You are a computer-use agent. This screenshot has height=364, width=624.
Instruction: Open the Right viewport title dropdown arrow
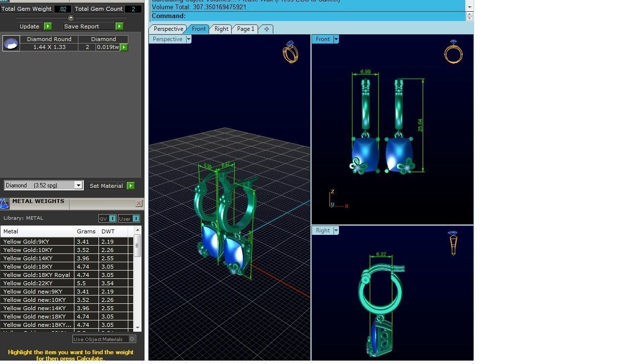click(336, 230)
